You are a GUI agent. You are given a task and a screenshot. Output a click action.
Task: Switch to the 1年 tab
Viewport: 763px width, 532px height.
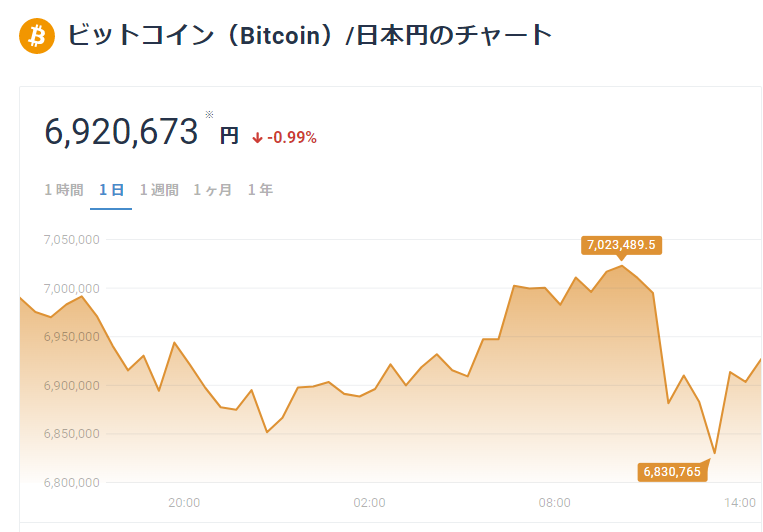point(260,190)
